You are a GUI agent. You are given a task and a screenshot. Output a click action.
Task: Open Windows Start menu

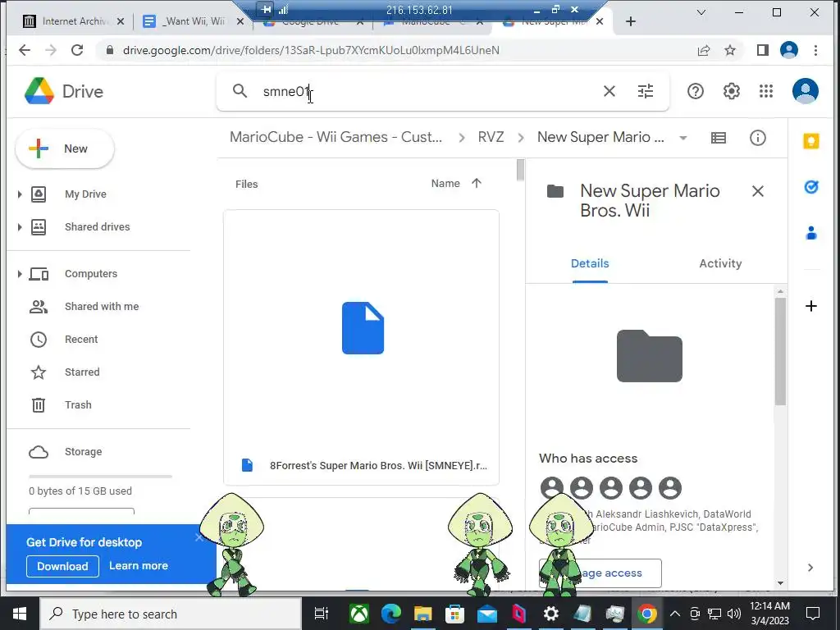pyautogui.click(x=20, y=614)
